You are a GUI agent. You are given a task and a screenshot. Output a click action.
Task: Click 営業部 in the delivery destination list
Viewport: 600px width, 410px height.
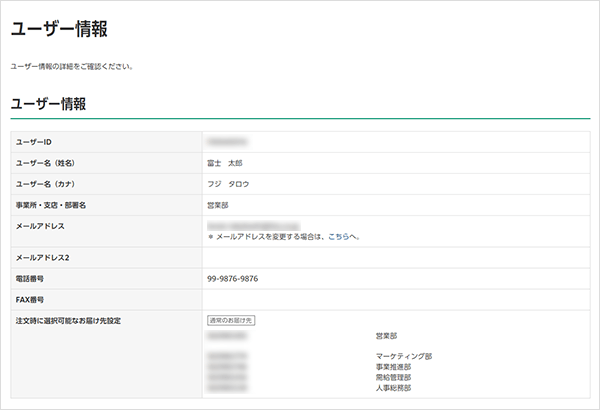[386, 337]
